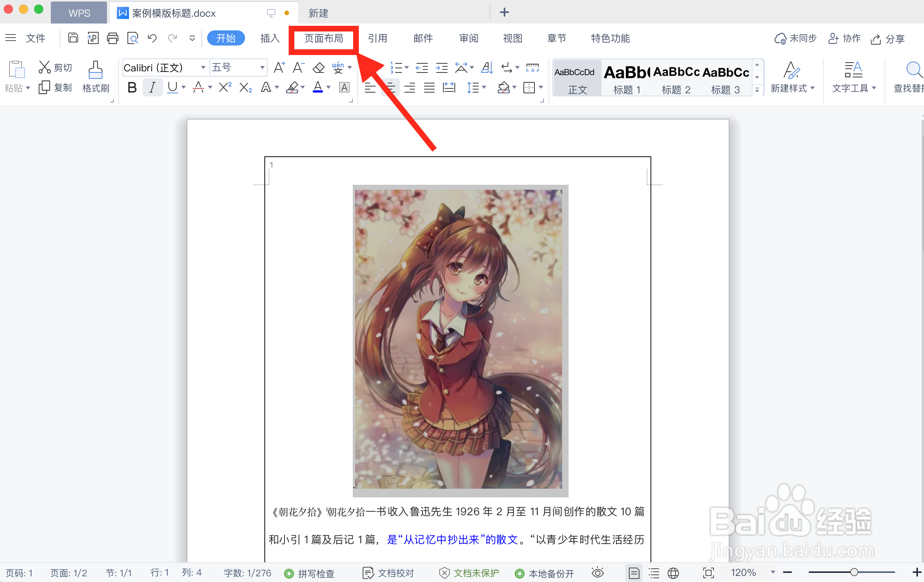The height and width of the screenshot is (582, 924).
Task: Select the numbered list icon
Action: coord(397,68)
